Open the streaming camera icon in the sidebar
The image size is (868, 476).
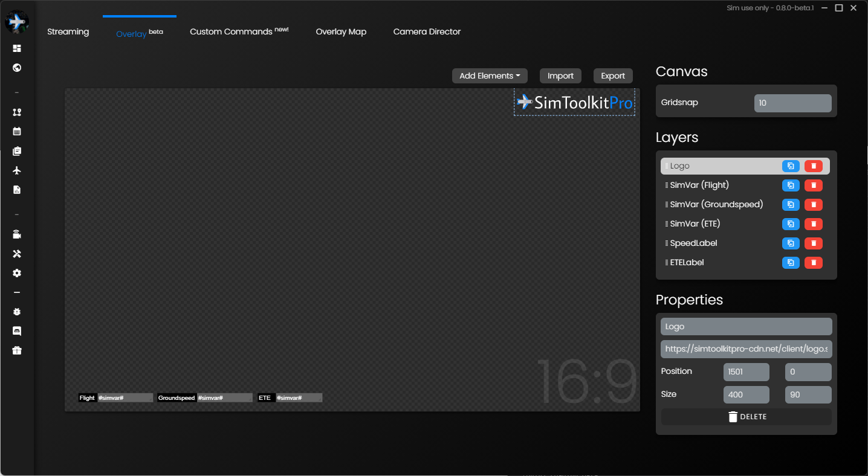pyautogui.click(x=17, y=234)
